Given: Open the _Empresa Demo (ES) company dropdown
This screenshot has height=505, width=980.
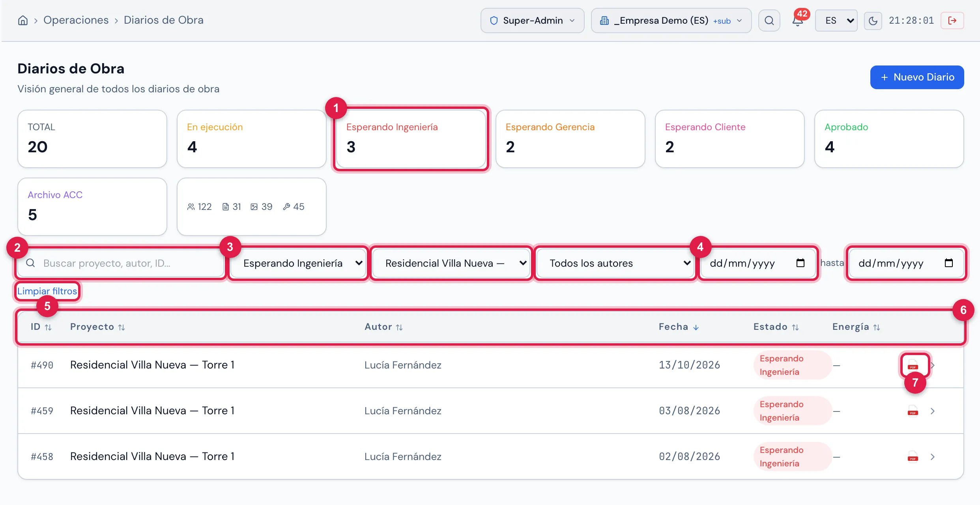Looking at the screenshot, I should tap(671, 21).
